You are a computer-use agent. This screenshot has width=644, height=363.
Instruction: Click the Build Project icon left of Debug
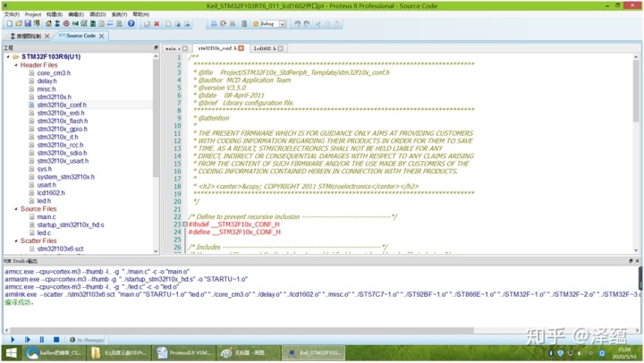214,24
